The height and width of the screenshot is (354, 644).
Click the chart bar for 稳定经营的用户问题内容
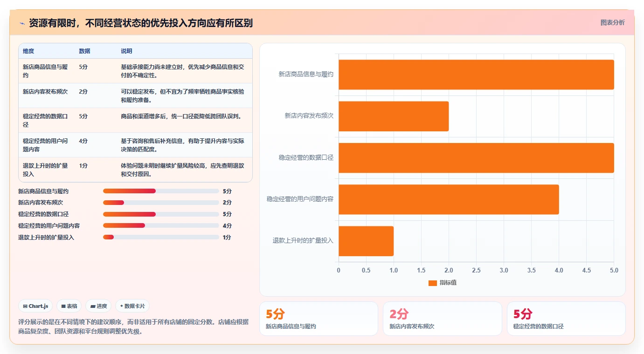[x=449, y=199]
